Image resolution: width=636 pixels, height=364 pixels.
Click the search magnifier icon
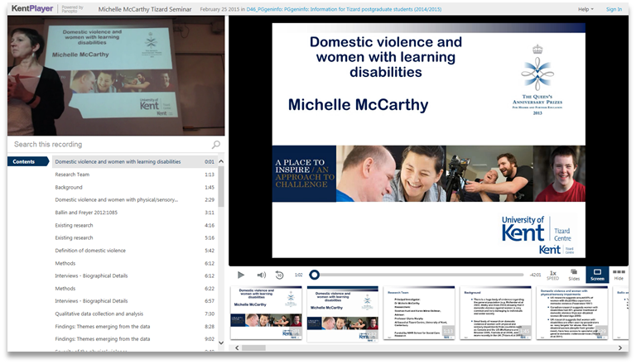point(216,144)
